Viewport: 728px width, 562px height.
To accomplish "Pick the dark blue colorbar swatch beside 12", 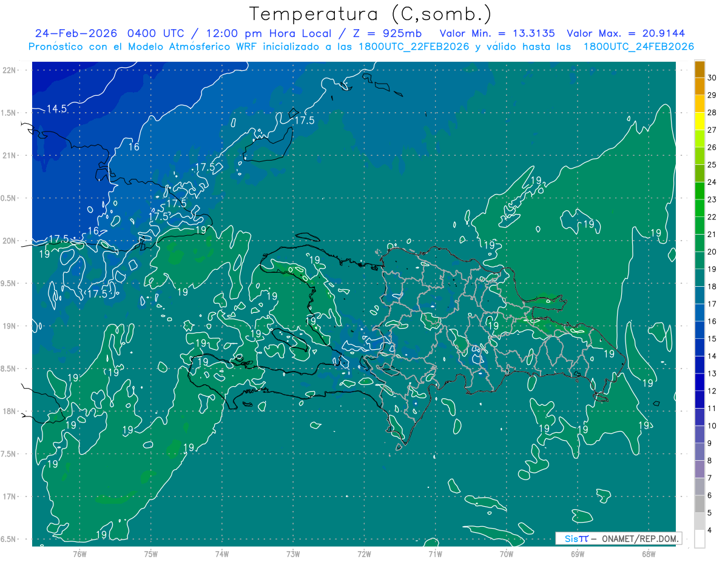I will coord(699,383).
